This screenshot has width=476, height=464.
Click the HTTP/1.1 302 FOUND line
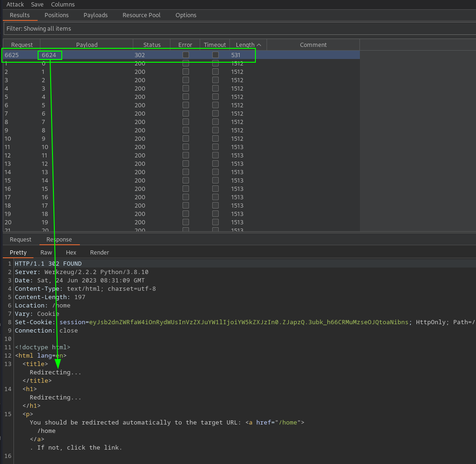[x=48, y=263]
